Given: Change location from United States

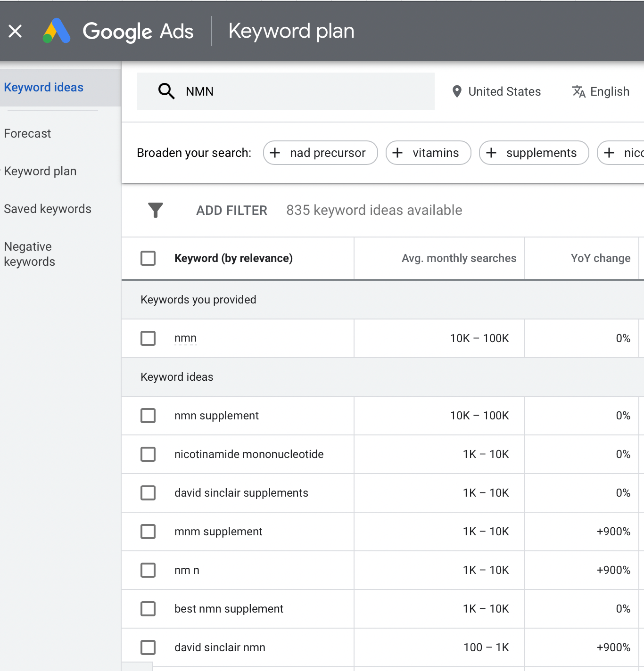Looking at the screenshot, I should (496, 91).
